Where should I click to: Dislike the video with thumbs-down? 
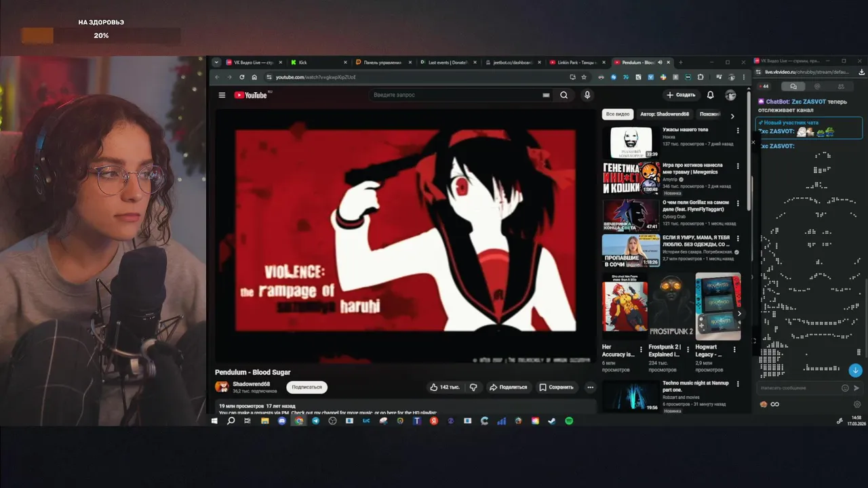click(473, 387)
